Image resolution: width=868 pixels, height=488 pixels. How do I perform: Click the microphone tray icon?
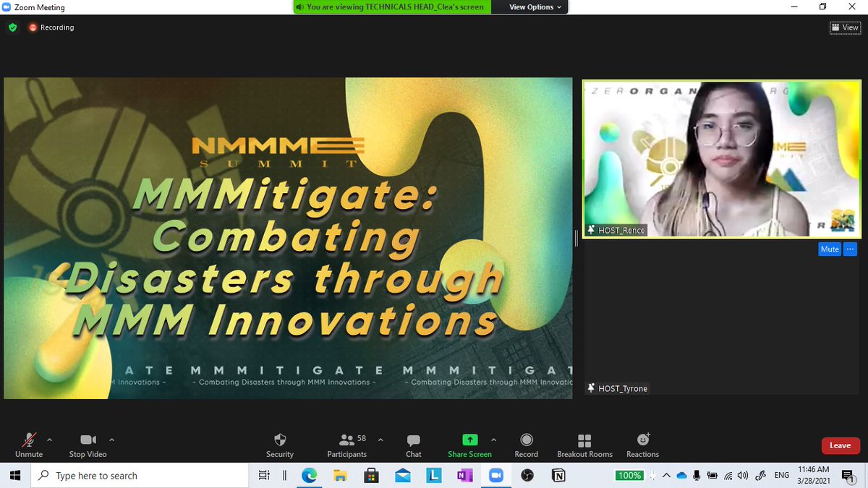[697, 475]
